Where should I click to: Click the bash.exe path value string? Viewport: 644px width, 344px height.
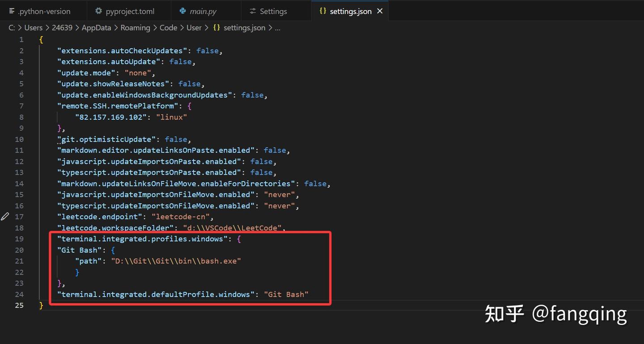pyautogui.click(x=176, y=261)
